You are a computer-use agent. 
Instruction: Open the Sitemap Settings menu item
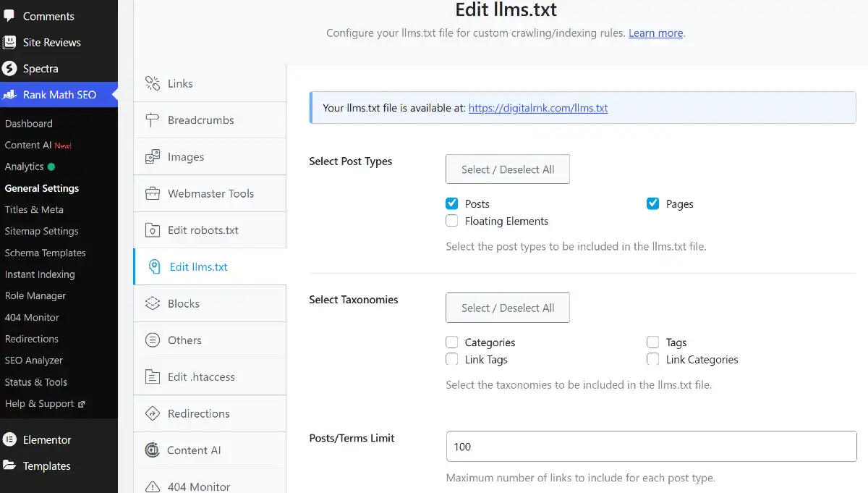point(40,231)
